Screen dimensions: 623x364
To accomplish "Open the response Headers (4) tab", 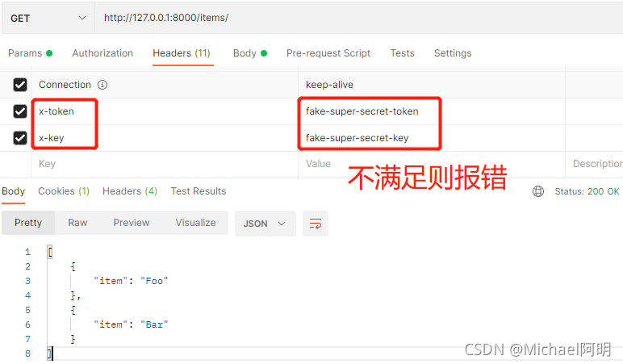I will 130,191.
